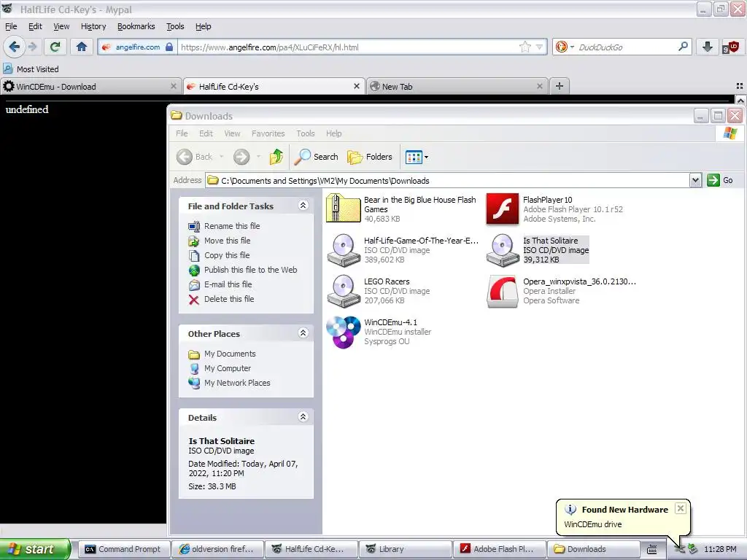Screen dimensions: 747x560
Task: Click the uBlock Origin extension icon
Action: (729, 47)
